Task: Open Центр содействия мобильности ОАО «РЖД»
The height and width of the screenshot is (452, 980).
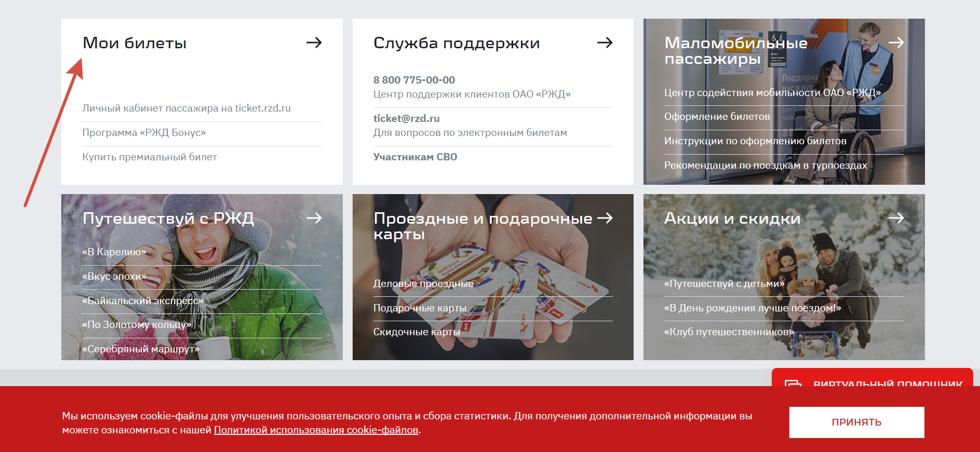Action: pyautogui.click(x=772, y=92)
